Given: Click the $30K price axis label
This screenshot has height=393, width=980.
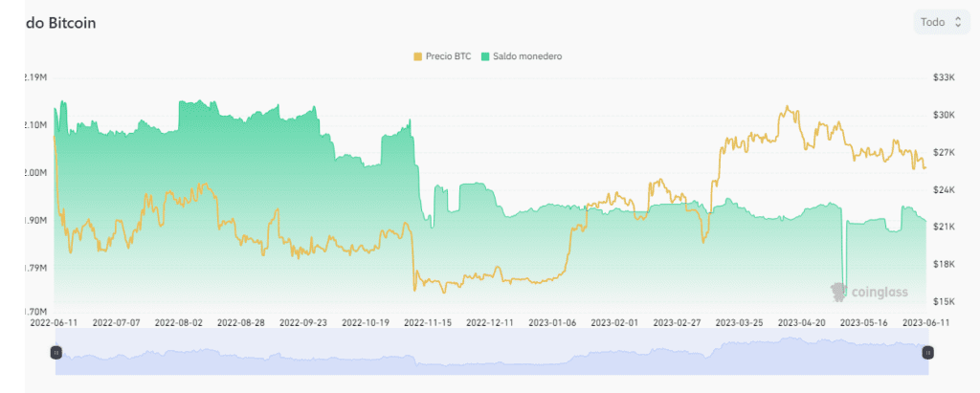Looking at the screenshot, I should 944,115.
